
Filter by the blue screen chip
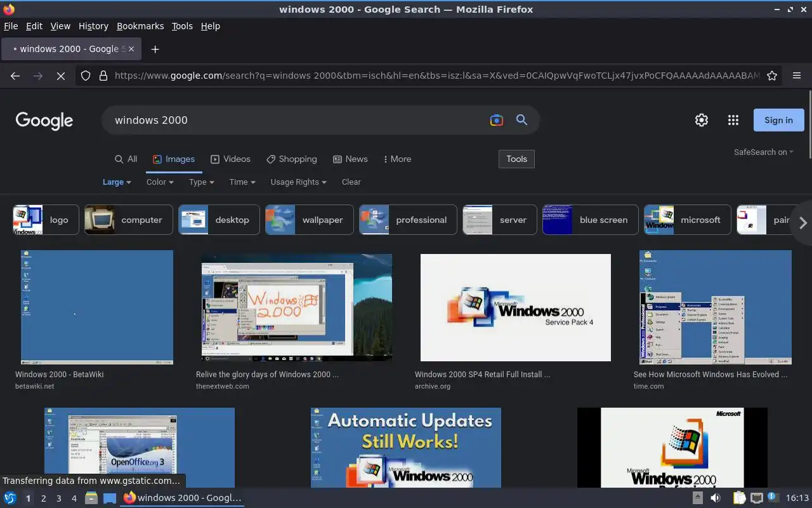coord(589,220)
